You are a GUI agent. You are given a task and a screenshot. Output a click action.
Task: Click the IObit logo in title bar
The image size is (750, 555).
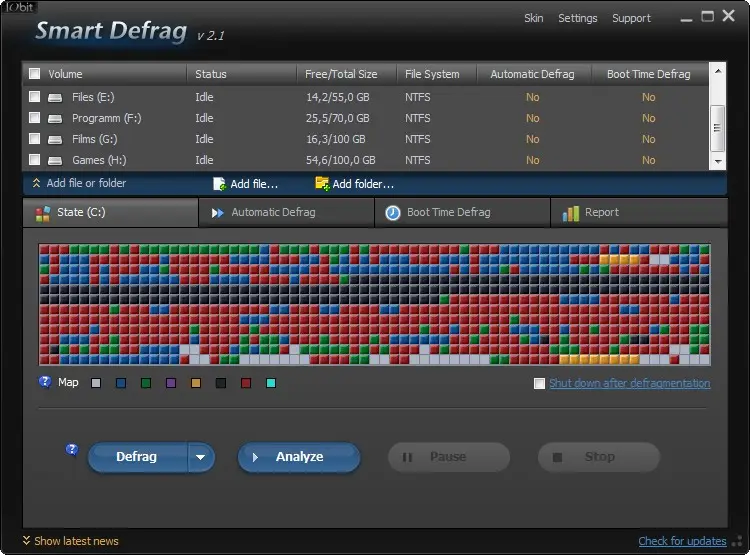(19, 7)
